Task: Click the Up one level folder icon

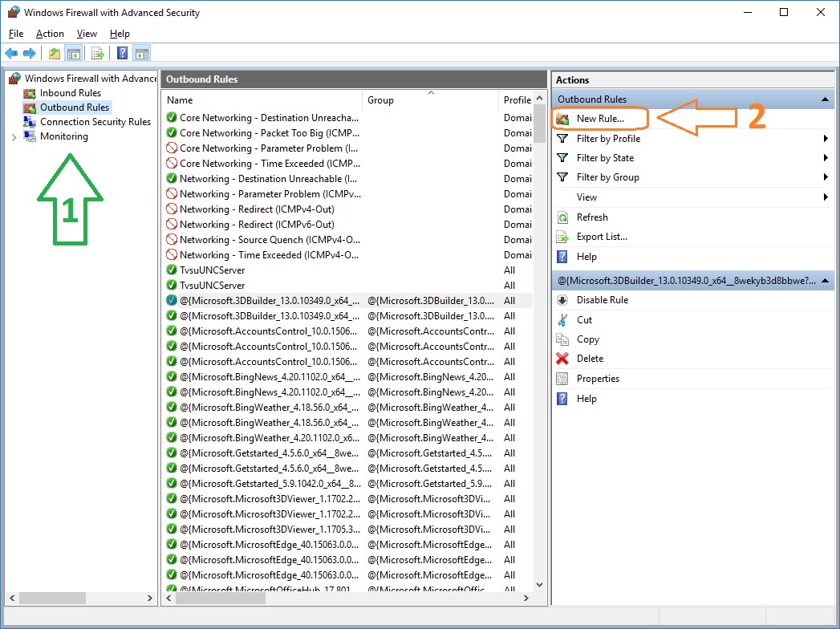Action: tap(54, 53)
